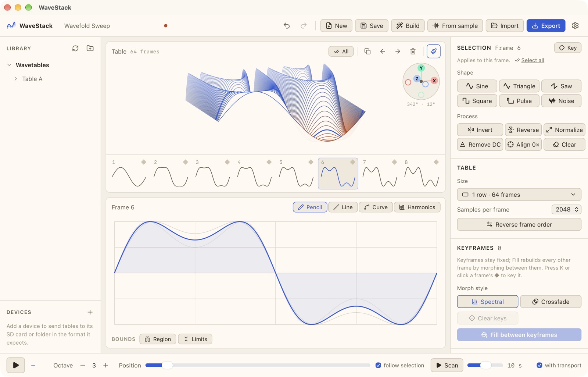
Task: Toggle the 3D view paint icon
Action: coord(434,51)
